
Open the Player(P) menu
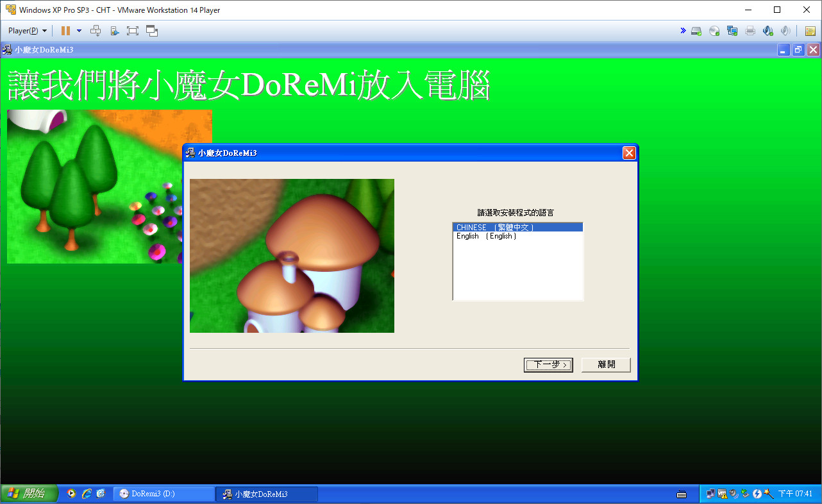tap(28, 31)
